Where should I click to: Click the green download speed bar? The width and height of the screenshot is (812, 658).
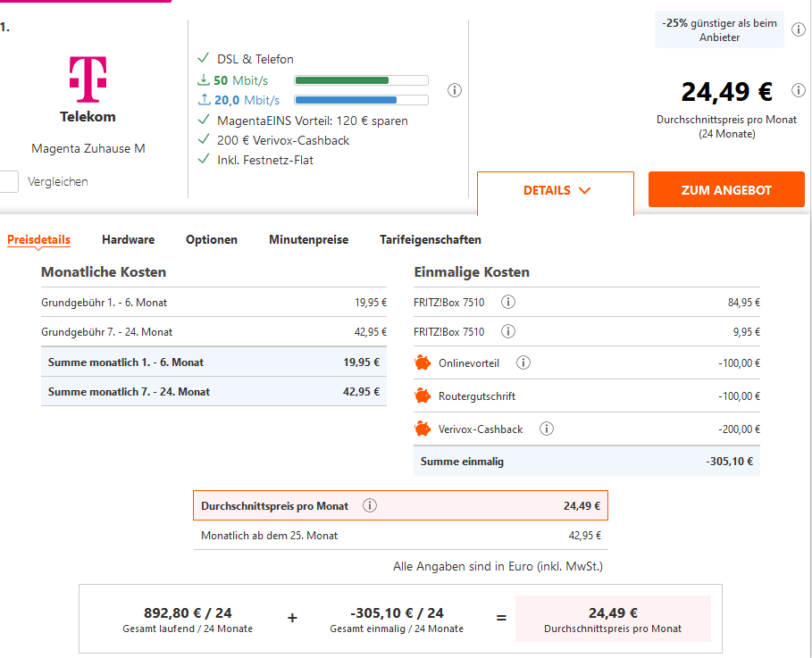362,80
